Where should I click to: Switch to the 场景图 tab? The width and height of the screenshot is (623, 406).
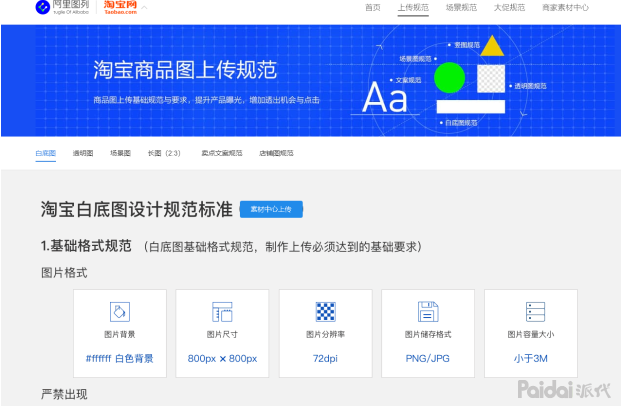120,153
